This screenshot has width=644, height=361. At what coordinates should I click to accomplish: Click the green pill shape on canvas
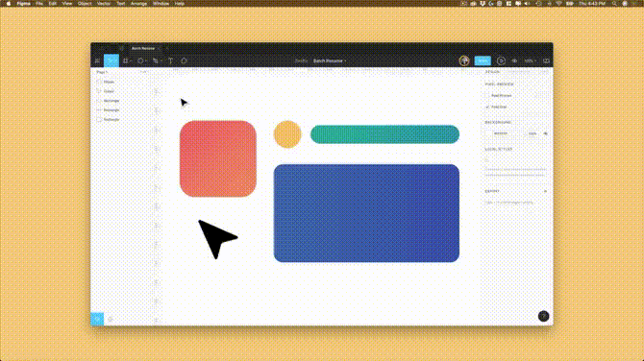point(384,134)
